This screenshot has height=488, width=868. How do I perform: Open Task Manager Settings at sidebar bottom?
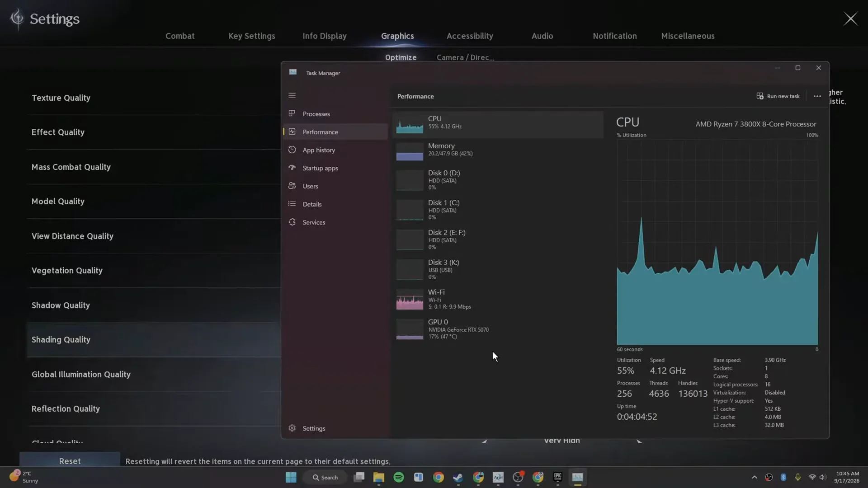335,428
